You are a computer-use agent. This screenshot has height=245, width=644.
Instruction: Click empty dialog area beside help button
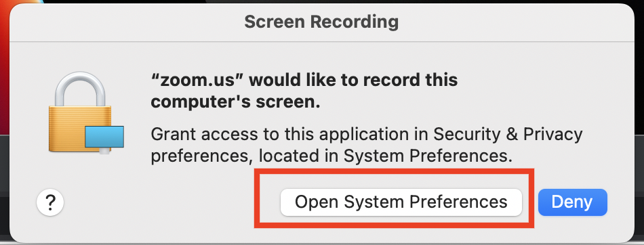tap(164, 202)
